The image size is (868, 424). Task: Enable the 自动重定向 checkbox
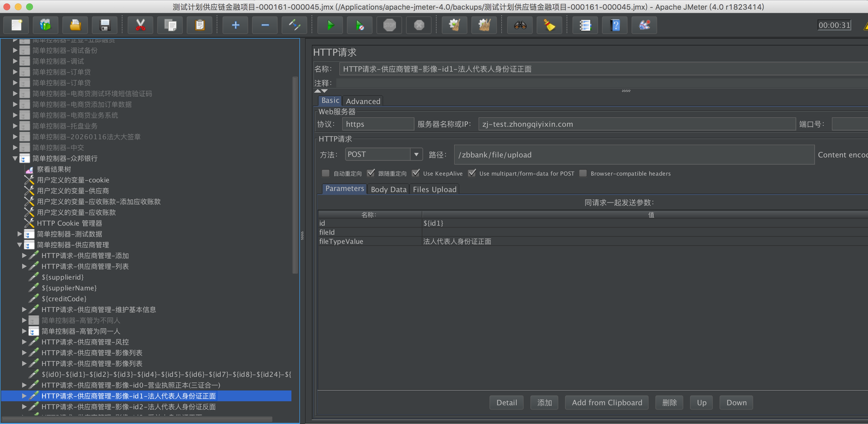point(325,173)
